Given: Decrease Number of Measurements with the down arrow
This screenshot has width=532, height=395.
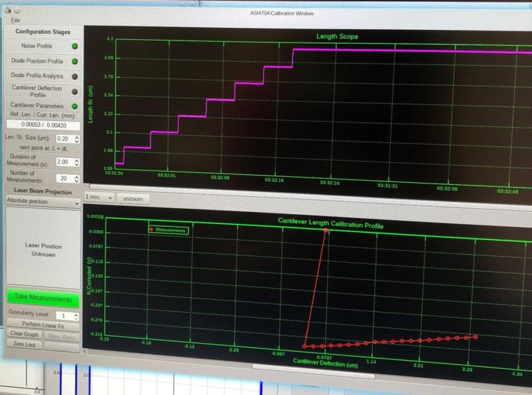Looking at the screenshot, I should tap(76, 180).
